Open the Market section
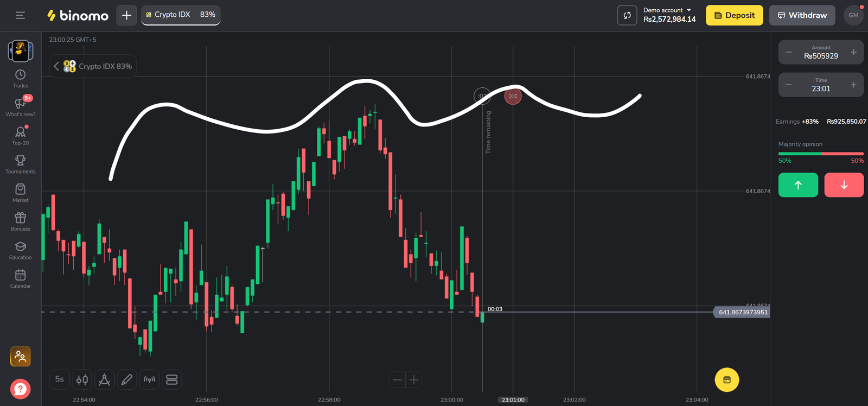This screenshot has height=406, width=868. point(21,193)
